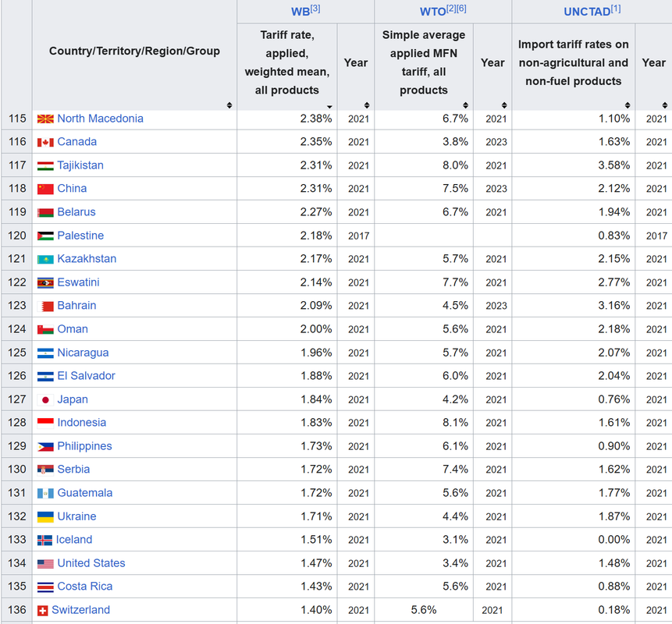This screenshot has height=624, width=672.
Task: Sort by non-agricultural import tariff rates column
Action: [x=628, y=105]
